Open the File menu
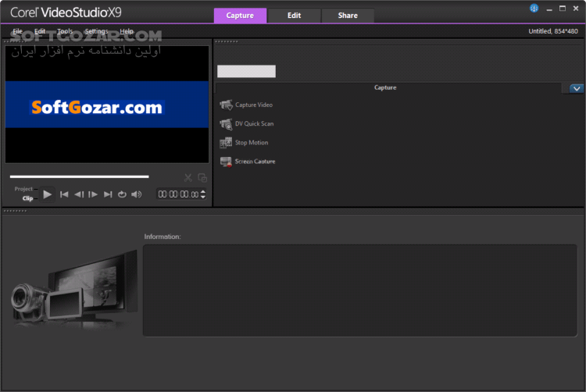This screenshot has height=392, width=586. (x=17, y=31)
